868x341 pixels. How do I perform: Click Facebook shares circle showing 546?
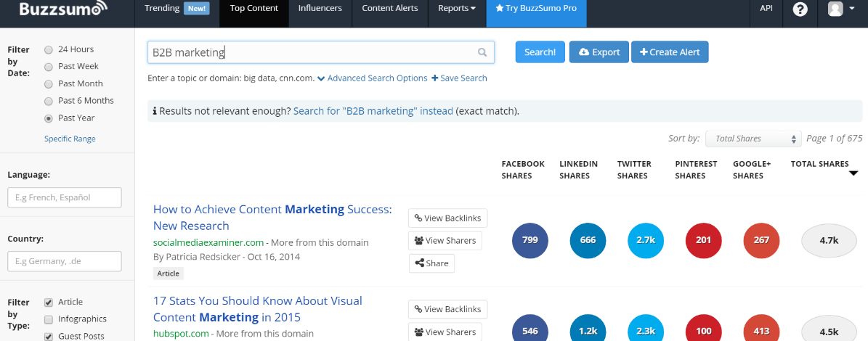pos(530,328)
